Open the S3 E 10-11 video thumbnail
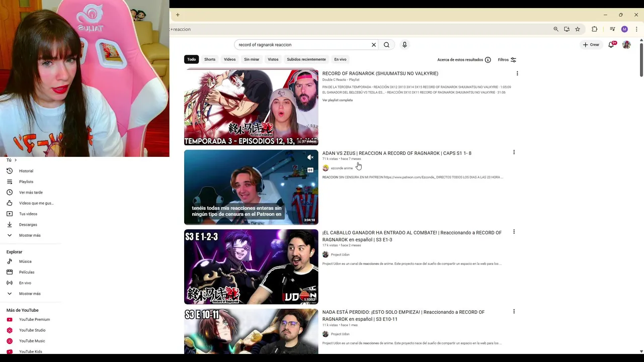 coord(251,331)
